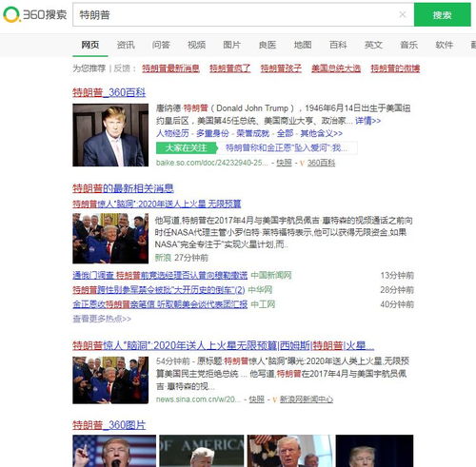Open 快照 for the 360百科 result
This screenshot has height=467, width=476.
pos(284,163)
